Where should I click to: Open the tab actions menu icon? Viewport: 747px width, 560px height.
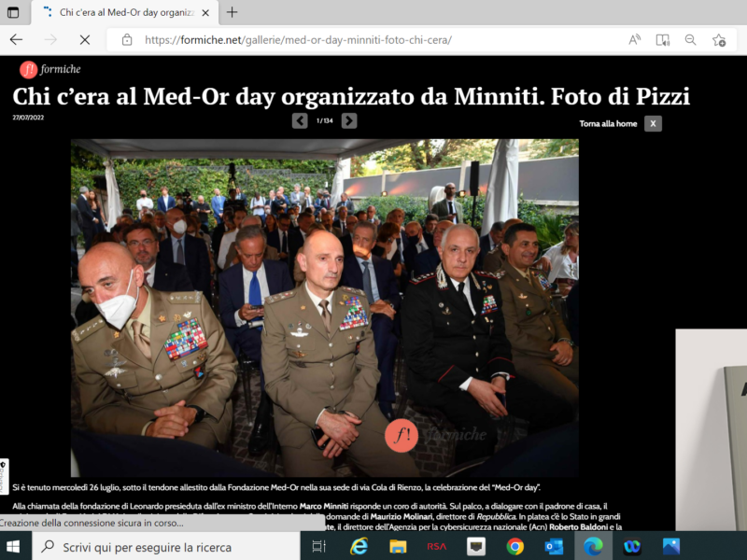coord(13,12)
